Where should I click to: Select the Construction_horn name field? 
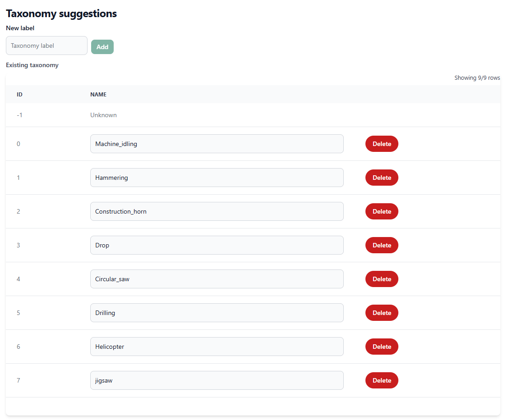point(217,211)
